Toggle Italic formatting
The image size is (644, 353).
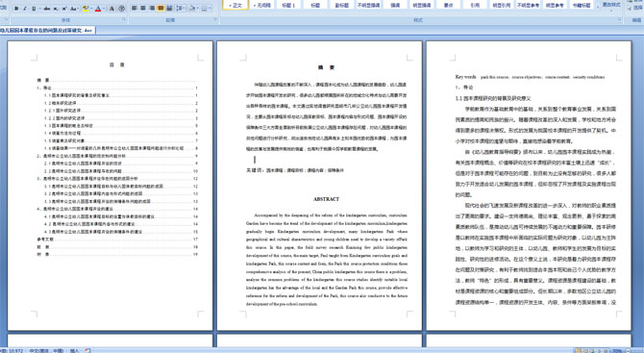pyautogui.click(x=25, y=9)
